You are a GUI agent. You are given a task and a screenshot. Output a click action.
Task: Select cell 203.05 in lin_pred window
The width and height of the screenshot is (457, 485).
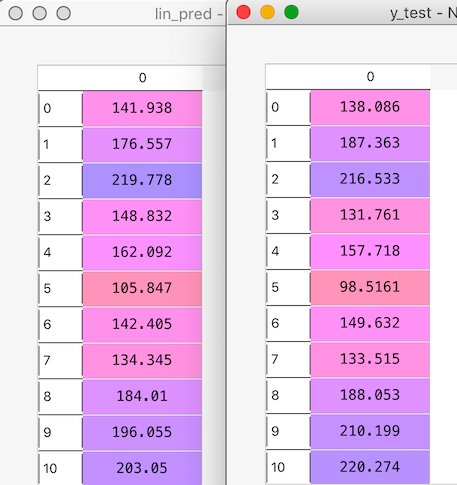tap(142, 468)
